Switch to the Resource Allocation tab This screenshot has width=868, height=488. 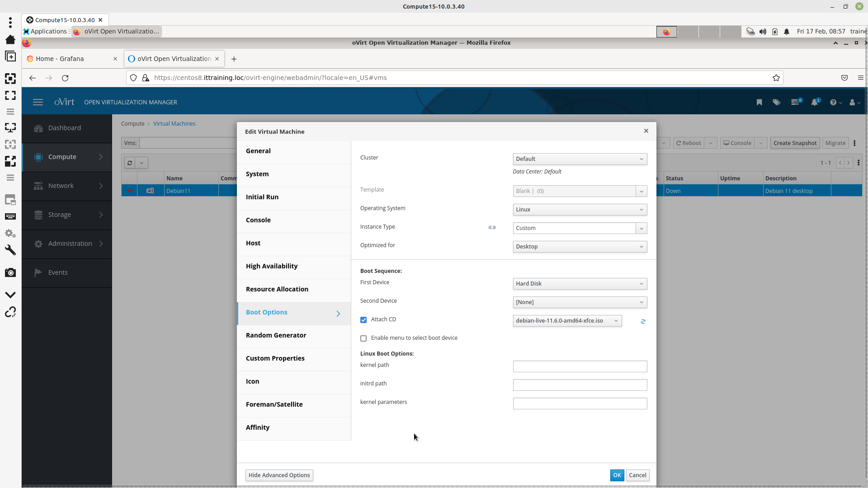(x=277, y=289)
